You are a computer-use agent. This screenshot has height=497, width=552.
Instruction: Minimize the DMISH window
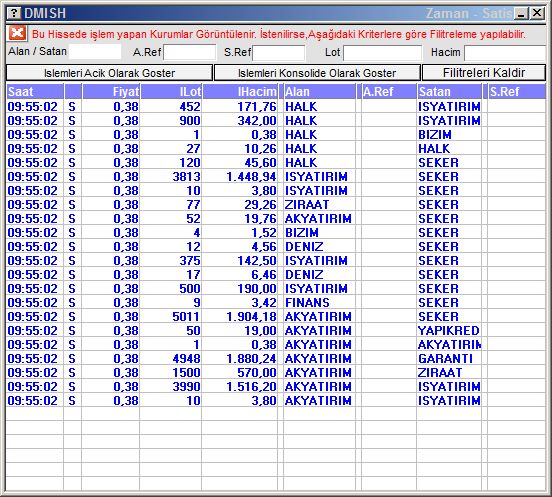(521, 13)
